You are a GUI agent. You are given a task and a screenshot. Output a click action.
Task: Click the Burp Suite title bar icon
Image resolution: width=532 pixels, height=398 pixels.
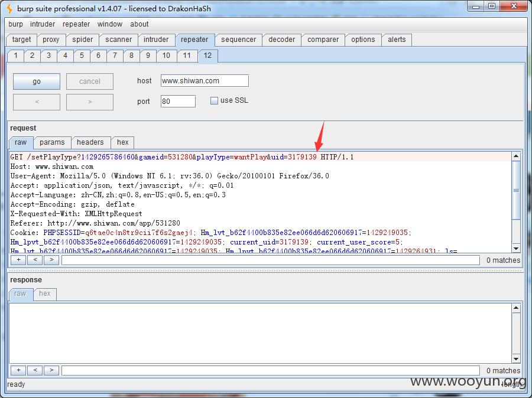point(9,8)
